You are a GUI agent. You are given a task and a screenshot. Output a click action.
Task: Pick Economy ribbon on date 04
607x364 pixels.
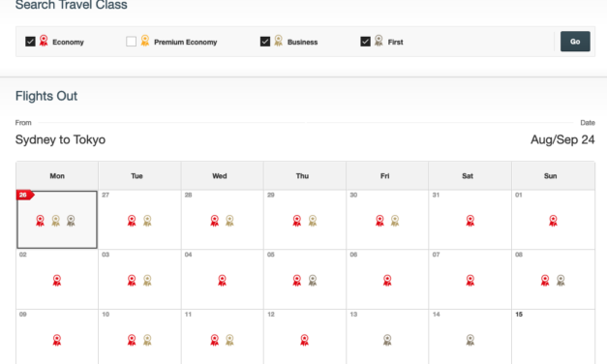click(222, 281)
